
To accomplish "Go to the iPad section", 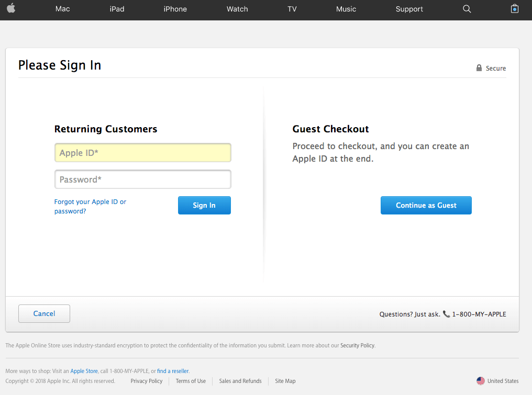I will point(117,9).
